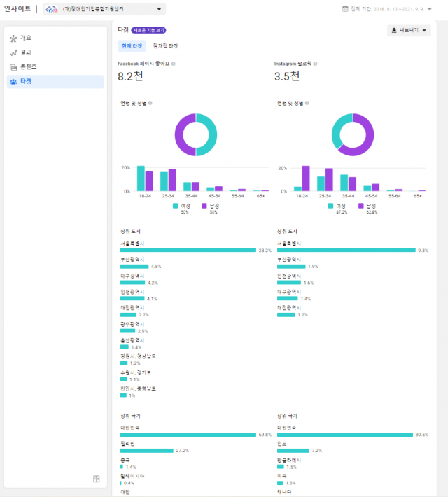The height and width of the screenshot is (497, 448).
Task: Click the Facebook age and gender donut chart
Action: coord(196,134)
